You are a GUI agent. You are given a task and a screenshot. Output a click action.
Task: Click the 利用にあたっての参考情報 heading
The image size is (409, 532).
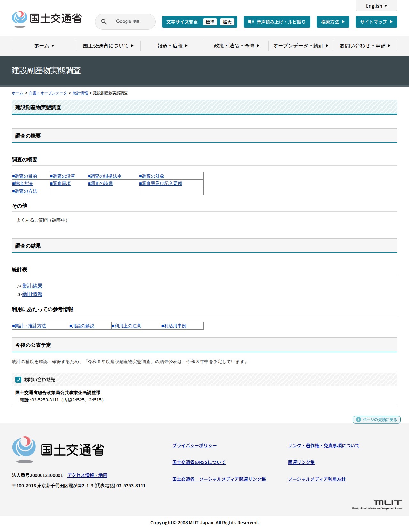point(42,309)
